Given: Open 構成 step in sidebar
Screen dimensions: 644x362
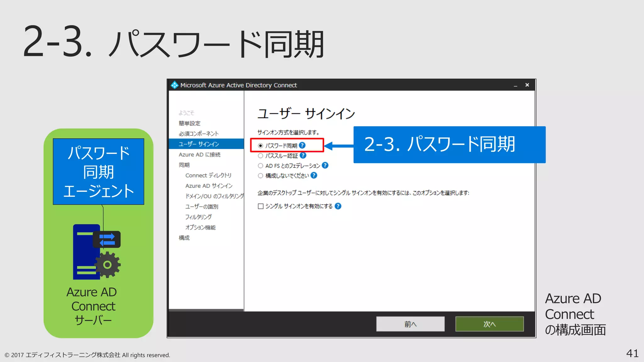Looking at the screenshot, I should (x=184, y=238).
